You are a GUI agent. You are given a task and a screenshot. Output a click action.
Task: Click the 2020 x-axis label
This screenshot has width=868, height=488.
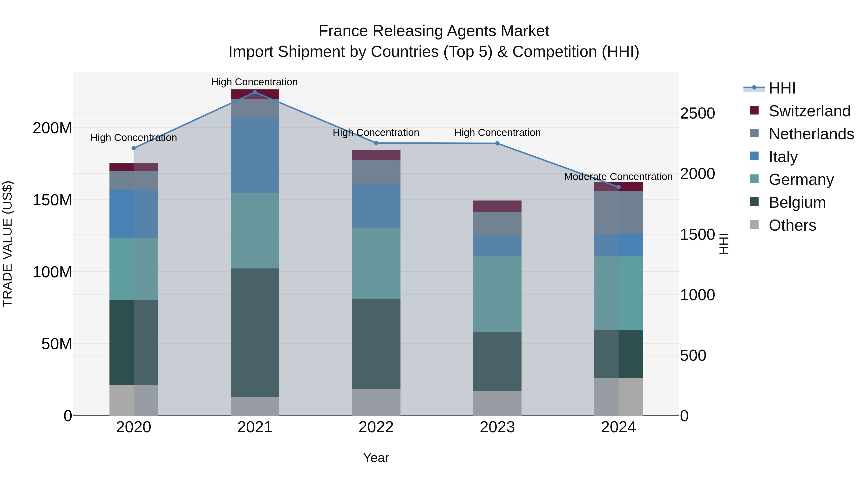[134, 427]
